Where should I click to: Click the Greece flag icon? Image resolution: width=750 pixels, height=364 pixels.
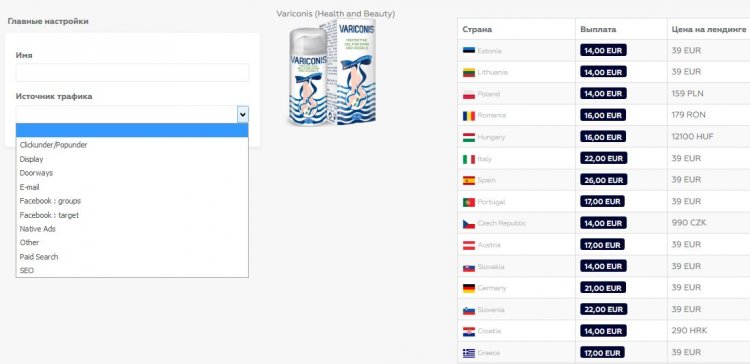click(469, 353)
